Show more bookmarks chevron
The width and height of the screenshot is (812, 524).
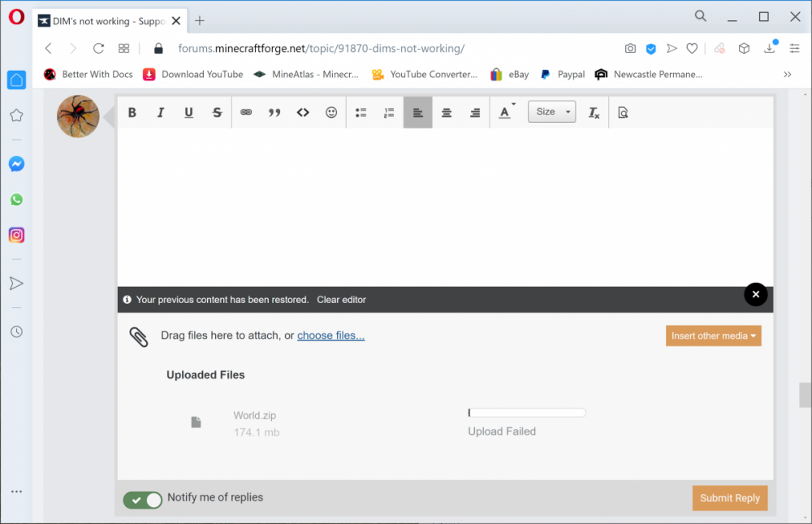tap(787, 74)
